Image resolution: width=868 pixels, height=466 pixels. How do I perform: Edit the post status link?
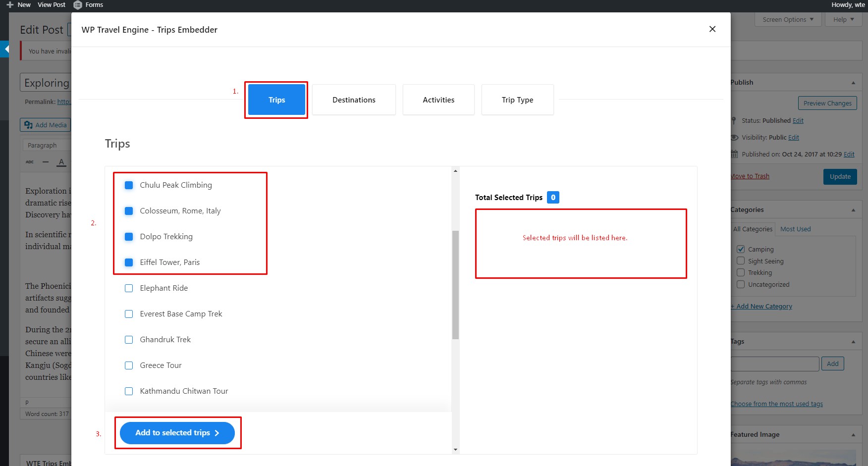pyautogui.click(x=798, y=121)
